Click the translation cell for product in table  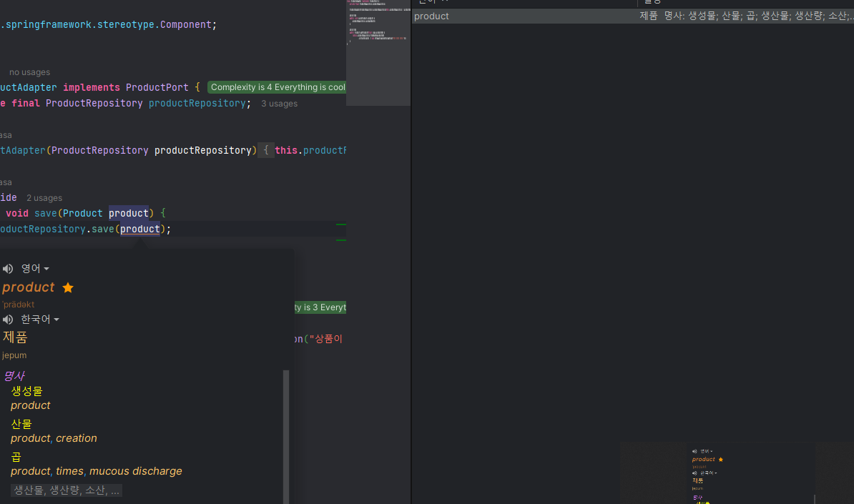746,16
